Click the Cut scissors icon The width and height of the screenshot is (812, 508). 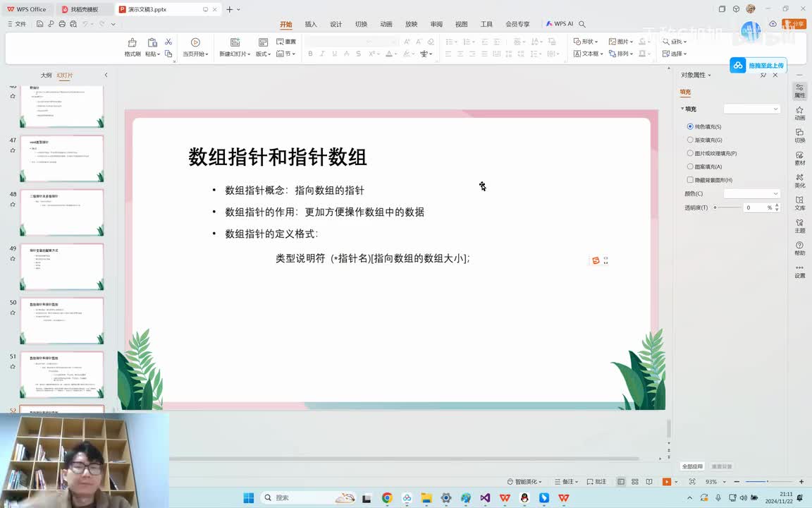point(168,42)
